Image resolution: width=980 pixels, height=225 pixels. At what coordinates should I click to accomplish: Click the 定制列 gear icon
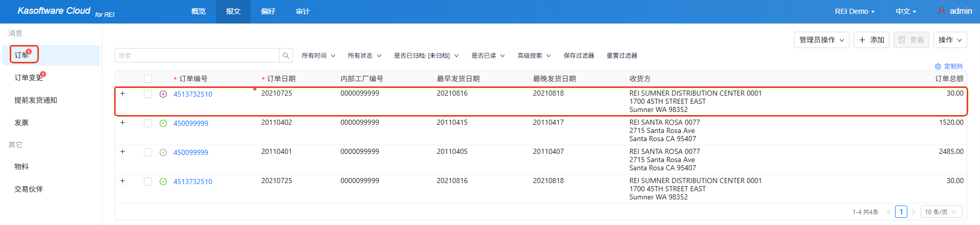tap(938, 66)
